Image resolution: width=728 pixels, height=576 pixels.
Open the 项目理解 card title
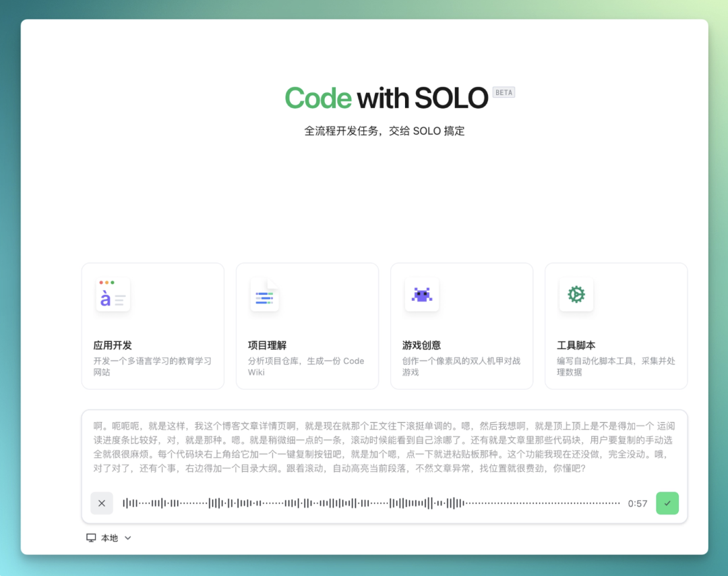pyautogui.click(x=267, y=345)
